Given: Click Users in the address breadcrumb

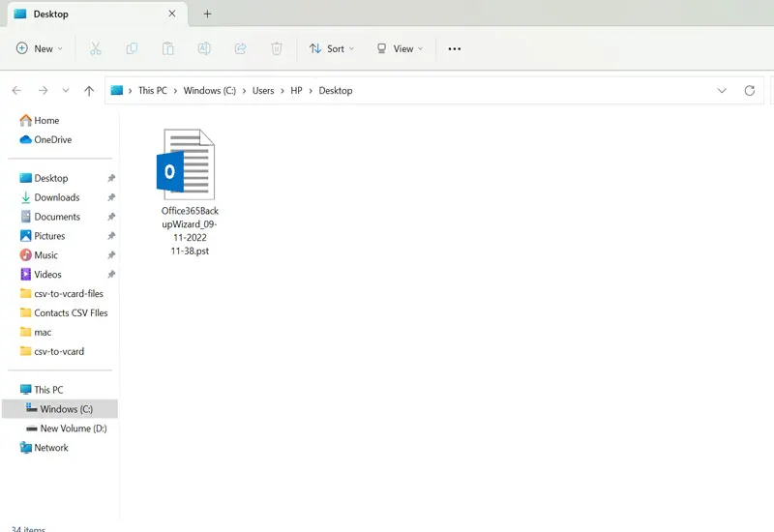Looking at the screenshot, I should (263, 90).
